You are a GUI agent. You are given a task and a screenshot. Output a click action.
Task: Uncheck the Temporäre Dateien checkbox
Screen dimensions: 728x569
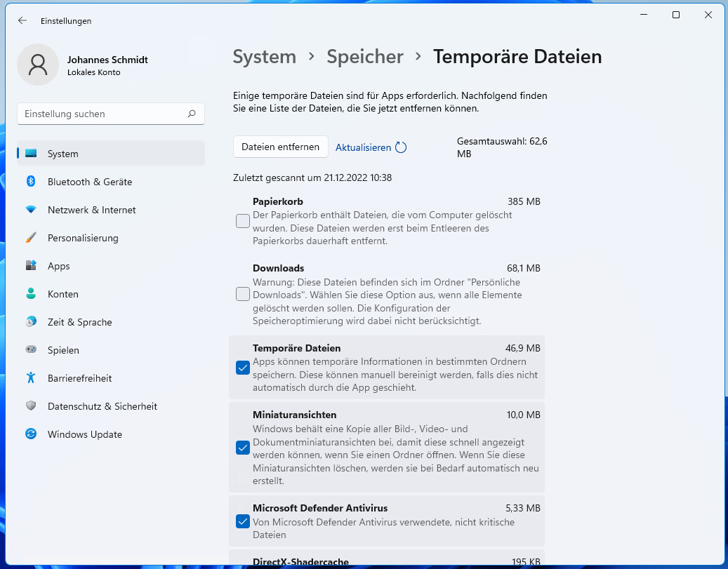click(243, 368)
